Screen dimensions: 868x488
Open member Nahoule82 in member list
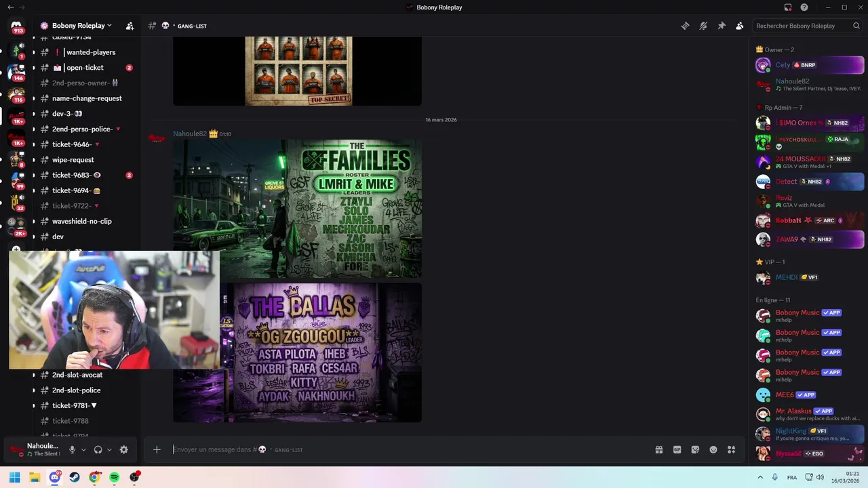pyautogui.click(x=810, y=85)
